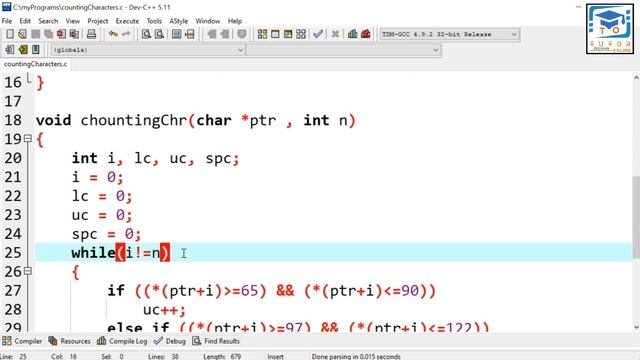This screenshot has height=360, width=640.
Task: Click the line number 18 in gutter
Action: click(x=13, y=120)
